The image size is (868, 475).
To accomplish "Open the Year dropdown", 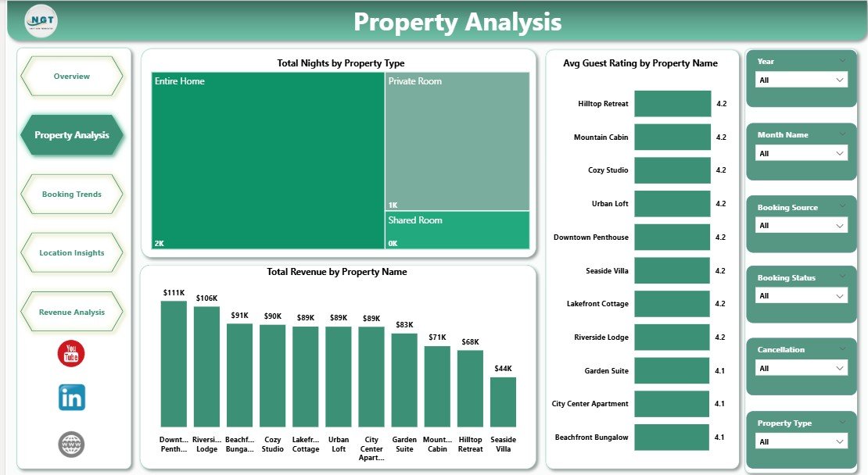I will click(802, 80).
